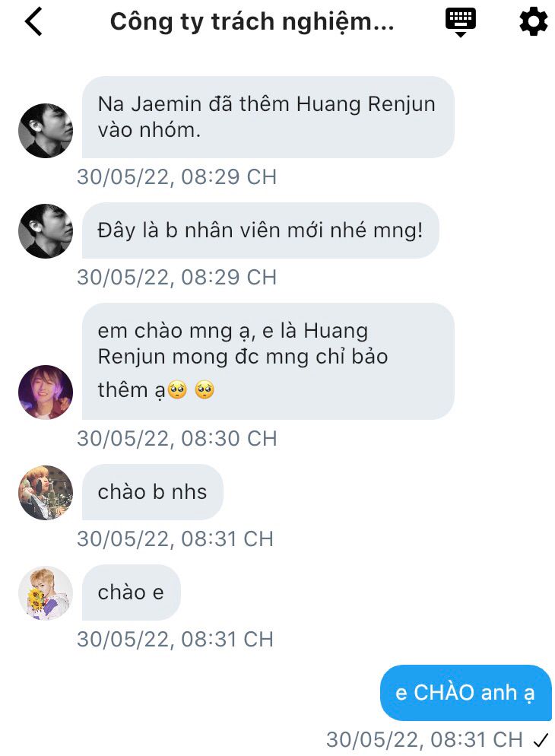Select 'Na Jaemin đã thêm Huang Renjun' message
The height and width of the screenshot is (756, 555).
[268, 117]
